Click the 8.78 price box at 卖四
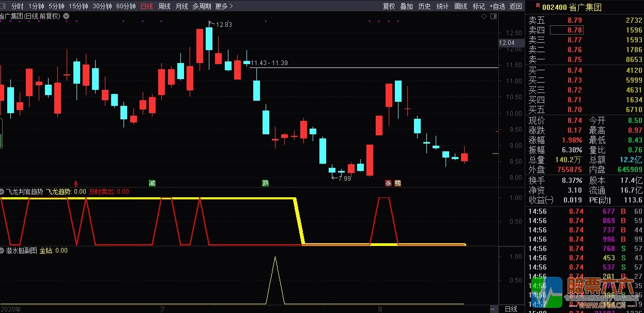The image size is (644, 313). click(x=566, y=30)
